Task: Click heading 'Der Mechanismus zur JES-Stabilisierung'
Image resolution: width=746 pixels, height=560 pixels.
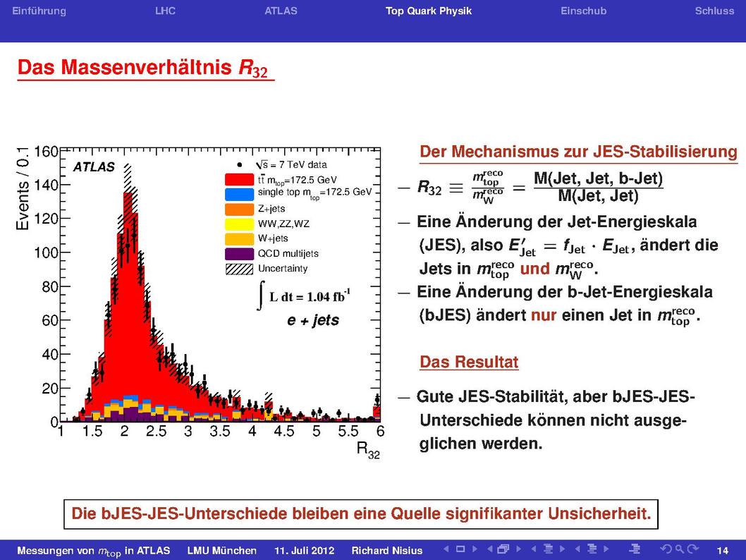Action: (578, 152)
